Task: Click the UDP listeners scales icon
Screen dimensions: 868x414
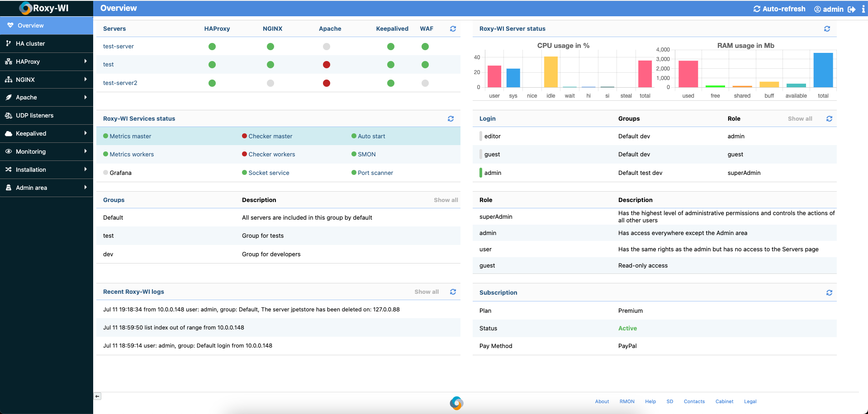Action: (x=8, y=115)
